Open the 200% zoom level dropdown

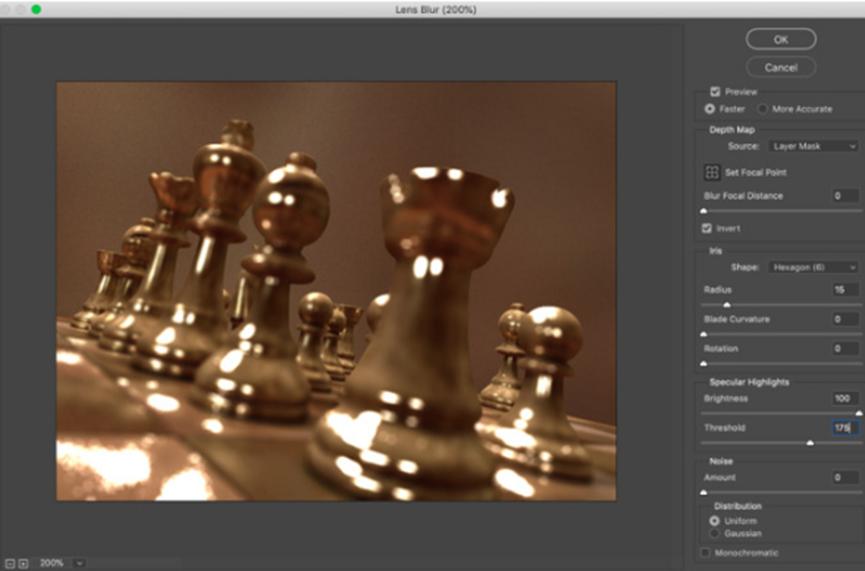coord(80,563)
